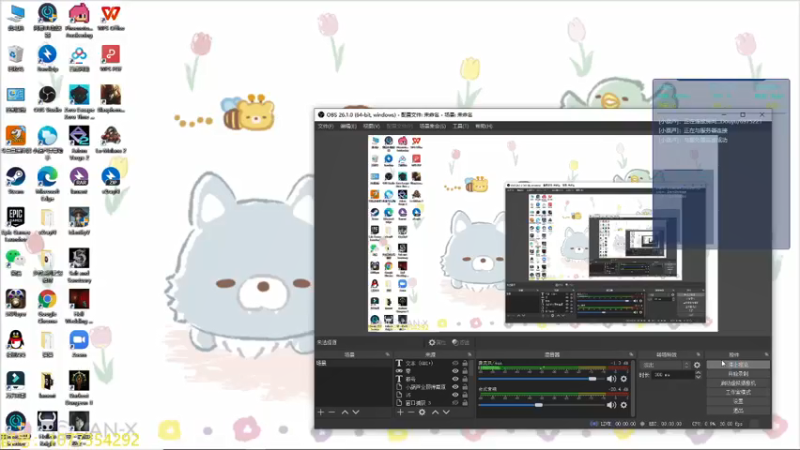Open the 场景集合(S) menu in OBS

432,126
